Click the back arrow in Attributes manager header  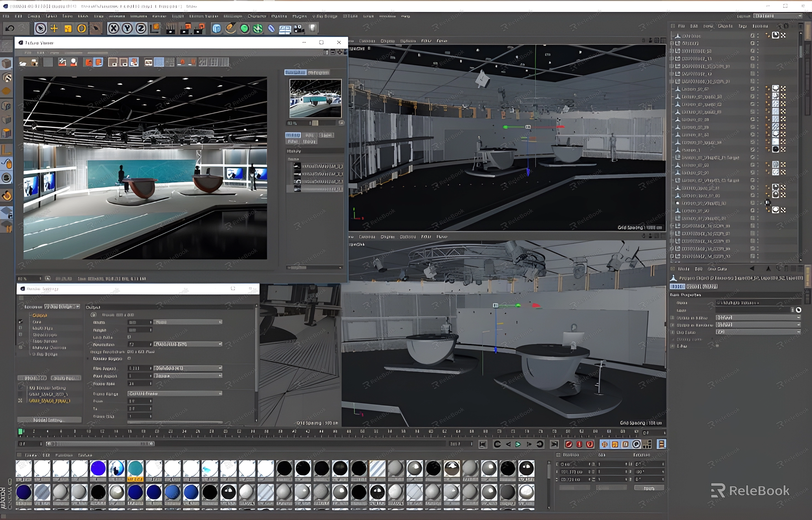pos(752,269)
